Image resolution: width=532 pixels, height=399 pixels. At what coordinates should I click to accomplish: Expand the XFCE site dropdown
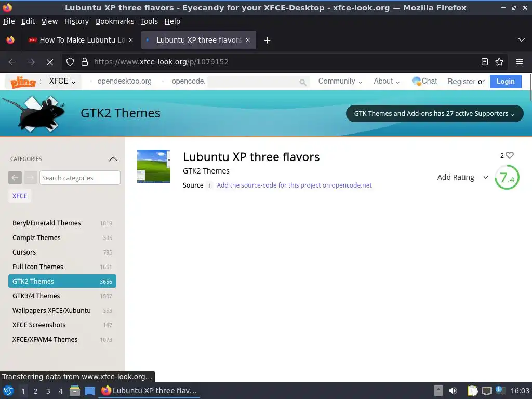point(62,82)
